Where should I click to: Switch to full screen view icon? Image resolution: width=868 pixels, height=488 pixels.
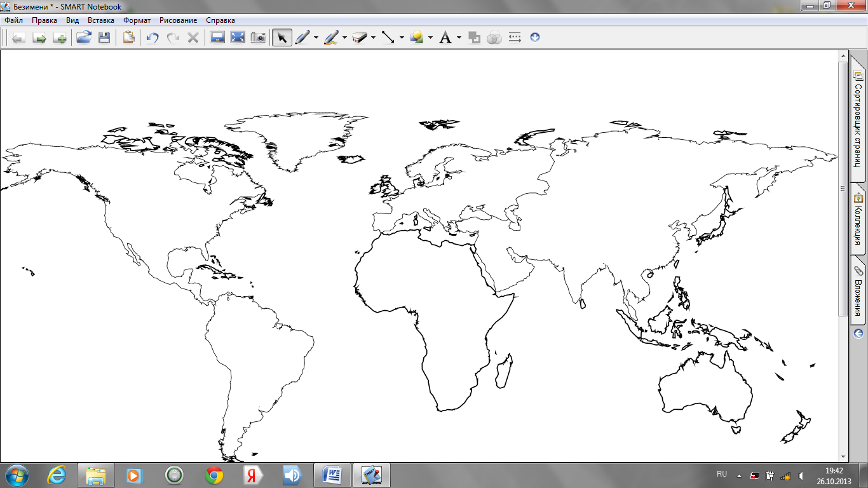pos(238,37)
